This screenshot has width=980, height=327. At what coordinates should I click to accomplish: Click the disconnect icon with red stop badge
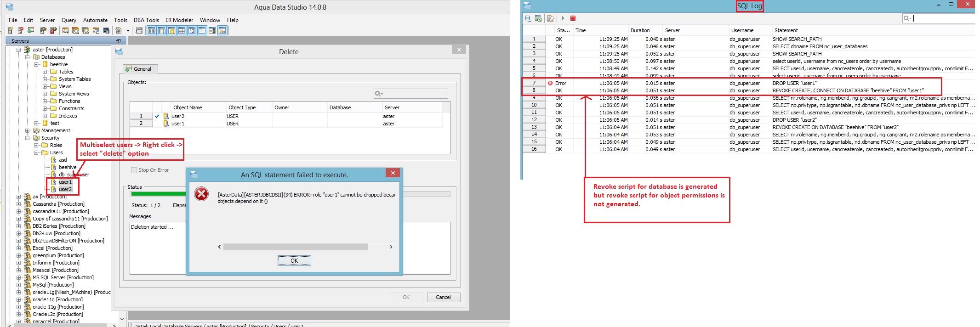53,30
